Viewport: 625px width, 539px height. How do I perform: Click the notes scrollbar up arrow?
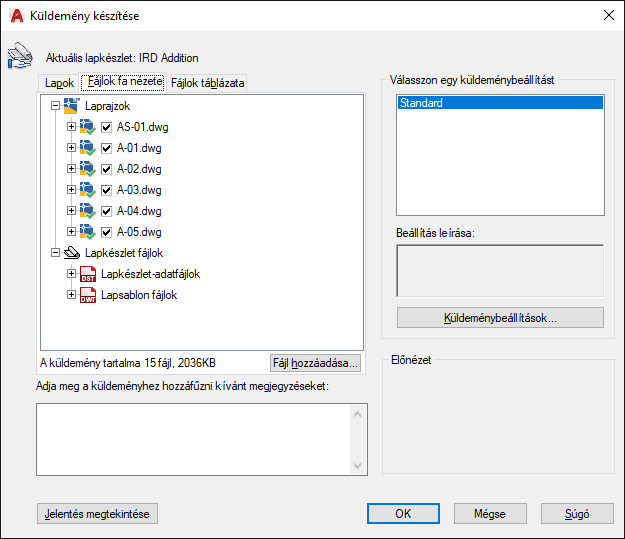click(x=358, y=414)
